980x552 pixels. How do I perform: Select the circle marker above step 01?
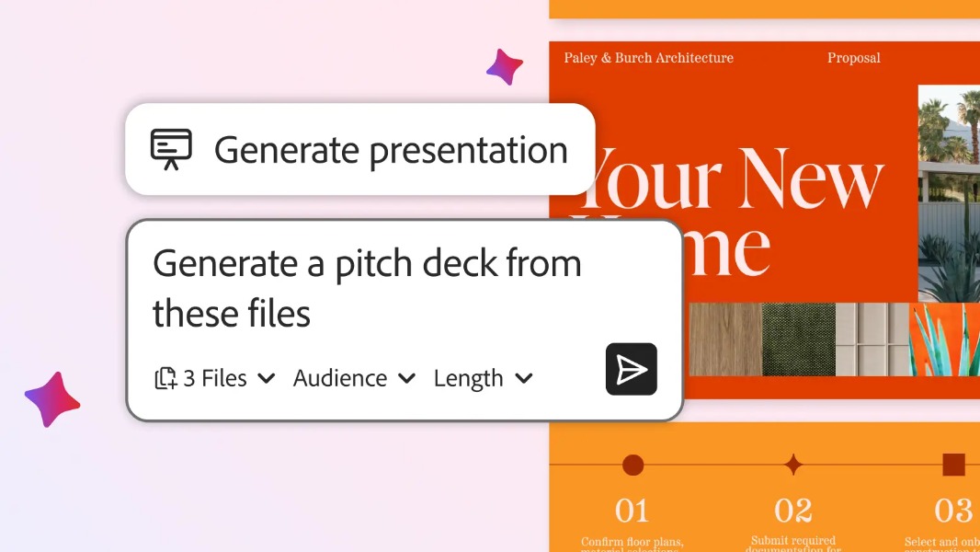(x=632, y=465)
